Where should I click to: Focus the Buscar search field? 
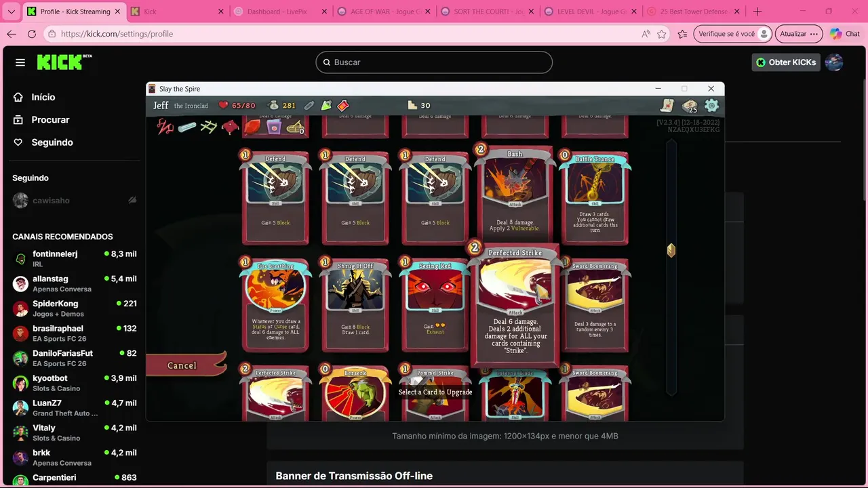click(x=434, y=62)
